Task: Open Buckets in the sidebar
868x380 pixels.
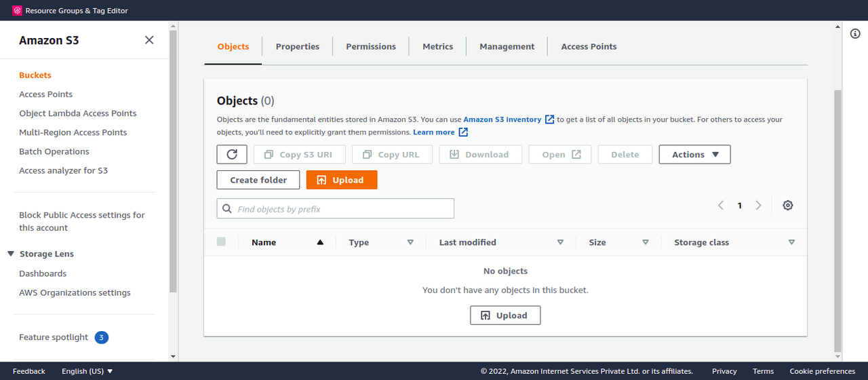Action: 35,75
